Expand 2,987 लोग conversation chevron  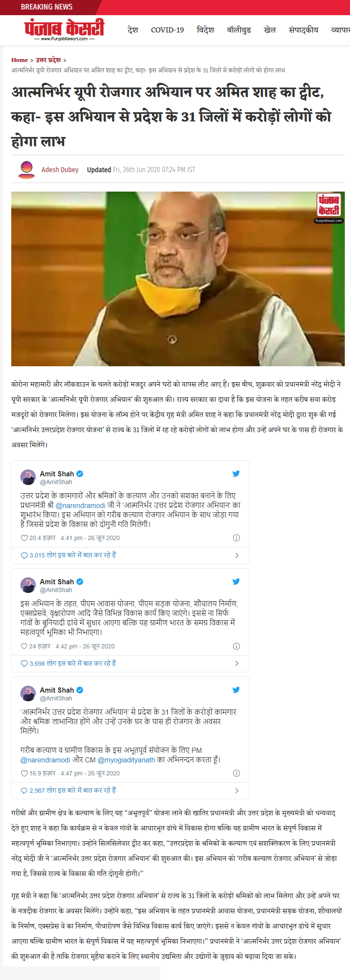237,791
